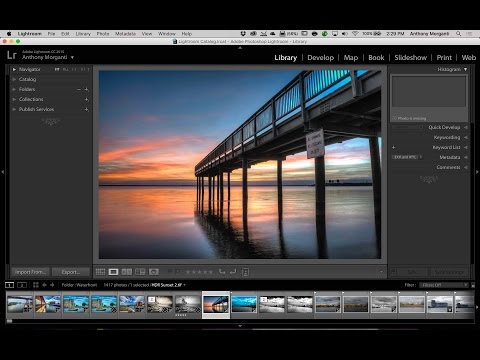Switch to the Slideshow module
Image resolution: width=480 pixels, height=360 pixels.
pos(410,58)
